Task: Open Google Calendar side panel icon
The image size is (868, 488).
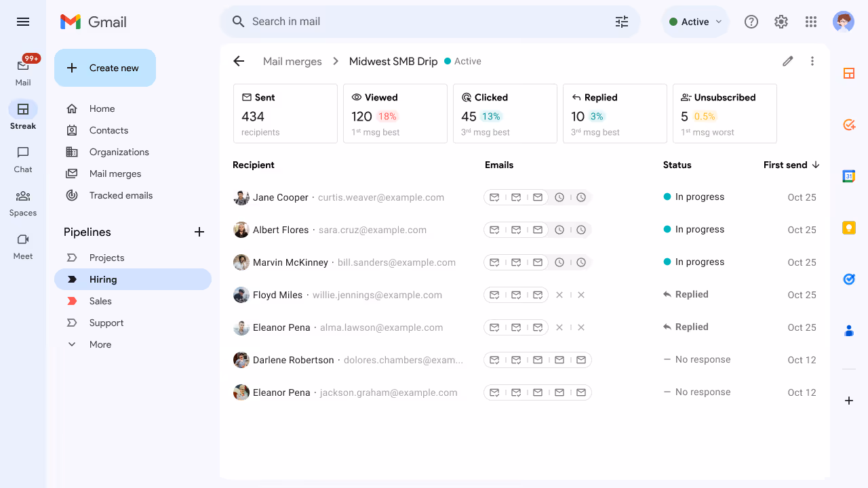Action: point(849,176)
